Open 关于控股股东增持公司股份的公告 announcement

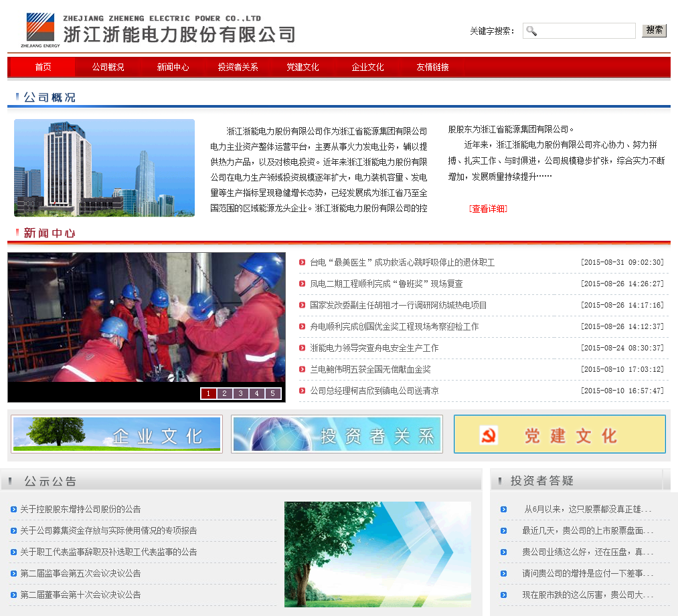(80, 510)
